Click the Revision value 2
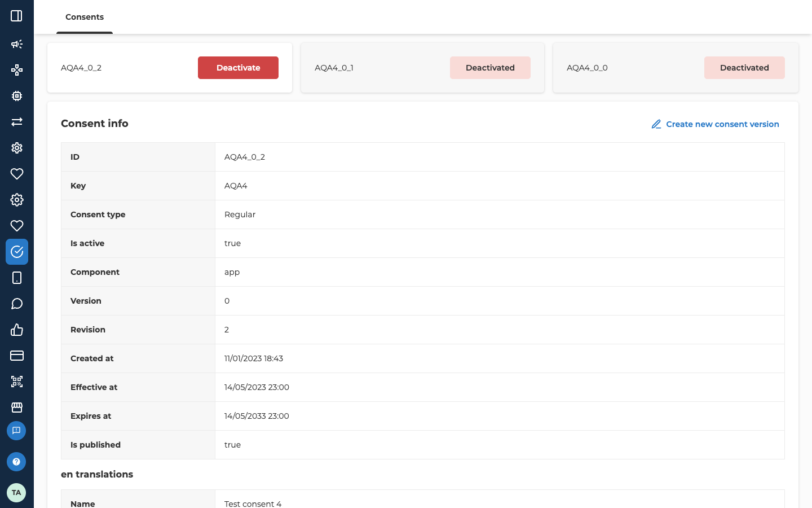Image resolution: width=812 pixels, height=508 pixels. (x=227, y=330)
